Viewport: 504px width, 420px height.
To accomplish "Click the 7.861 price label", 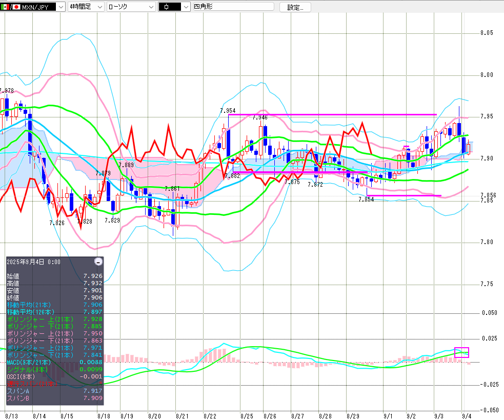I will click(x=172, y=188).
